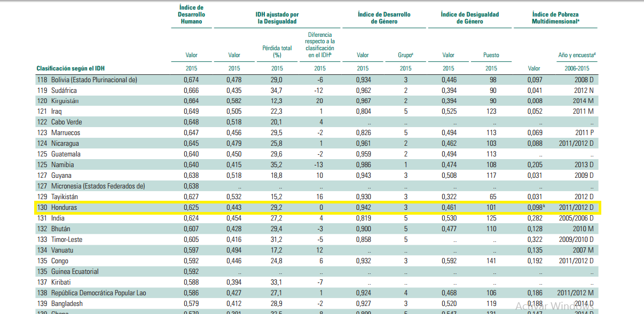
Task: Select República Democrática Popular Lao row name
Action: [98, 293]
